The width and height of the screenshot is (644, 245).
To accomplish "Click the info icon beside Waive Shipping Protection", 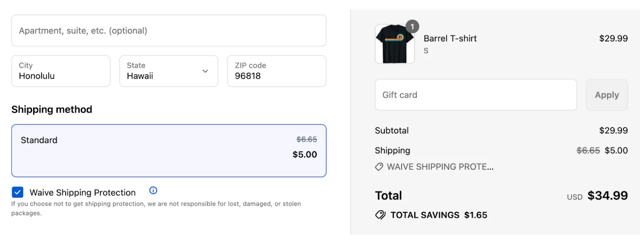I will [x=153, y=191].
